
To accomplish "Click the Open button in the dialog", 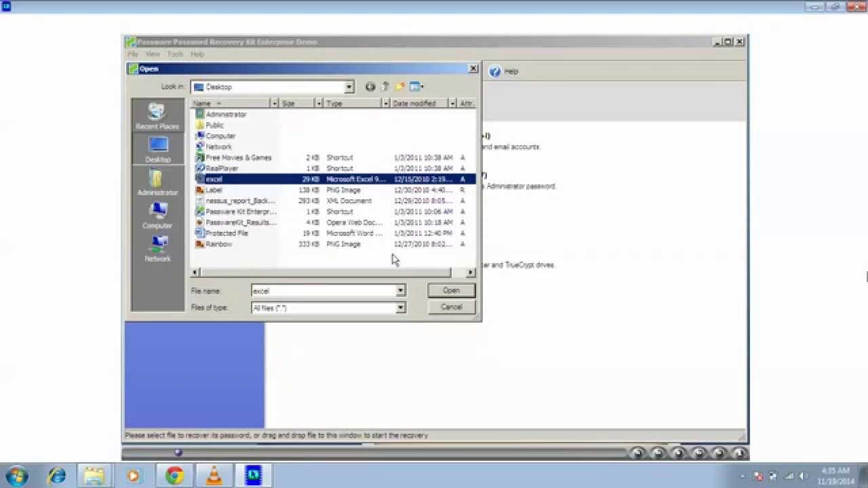I will (451, 290).
